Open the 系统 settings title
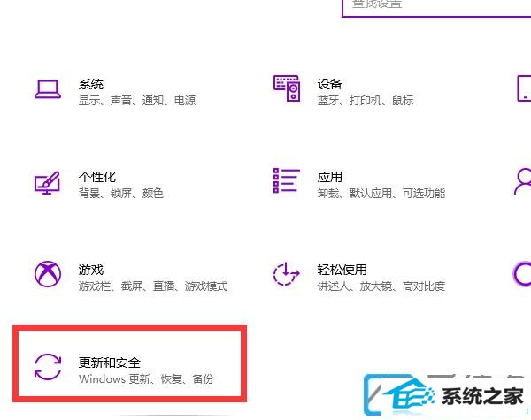 (91, 84)
